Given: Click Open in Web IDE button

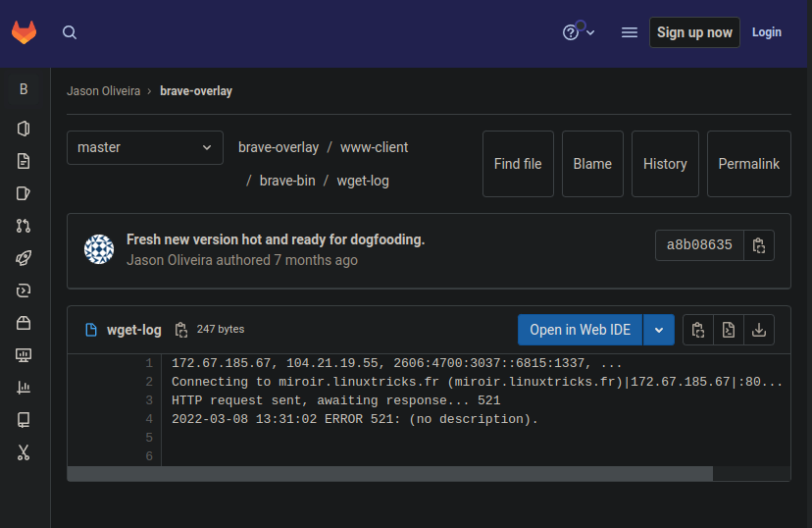Looking at the screenshot, I should click(x=580, y=330).
